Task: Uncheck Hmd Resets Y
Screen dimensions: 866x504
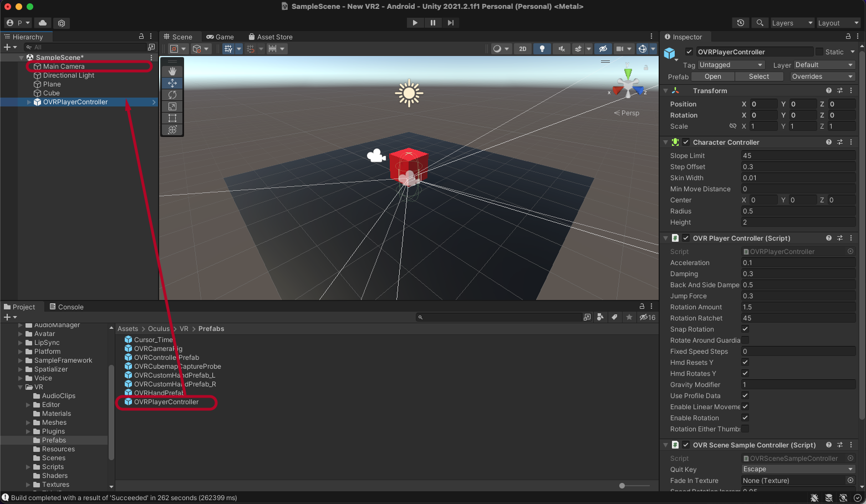Action: click(x=745, y=362)
